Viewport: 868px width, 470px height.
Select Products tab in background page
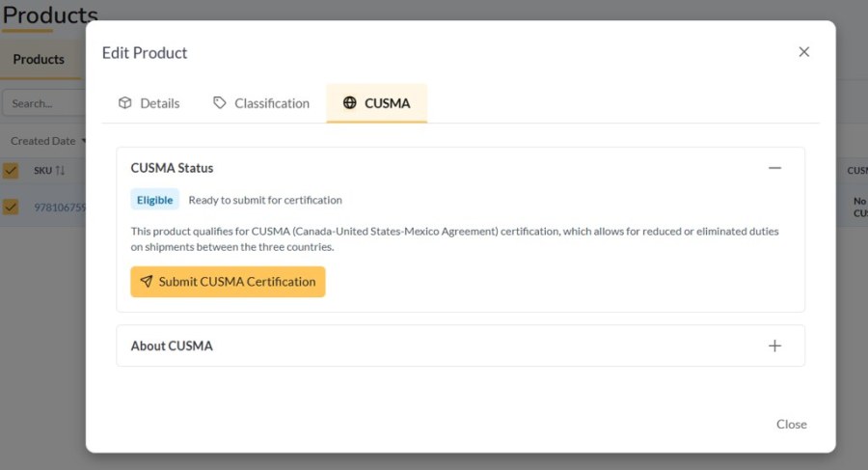(x=39, y=59)
